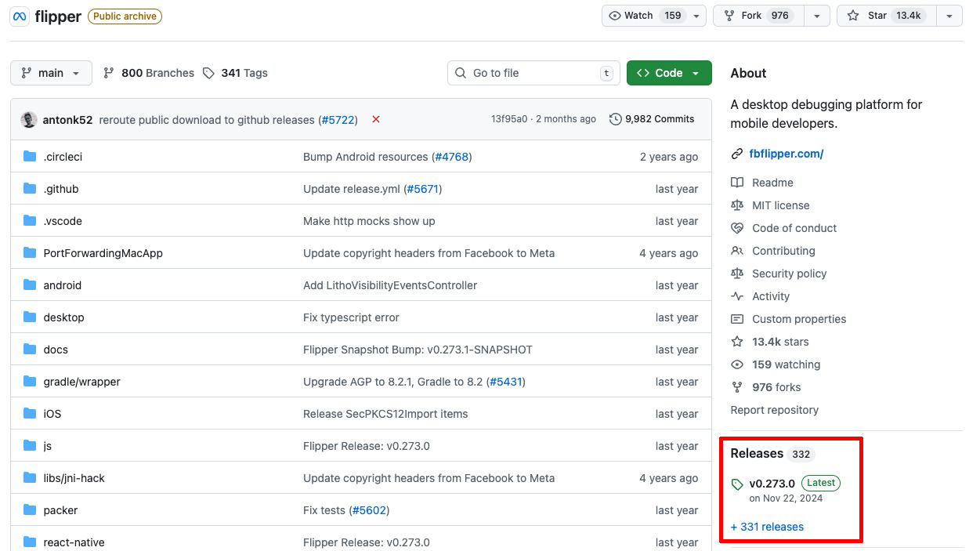Click the heart icon beside Code of conduct

[737, 228]
